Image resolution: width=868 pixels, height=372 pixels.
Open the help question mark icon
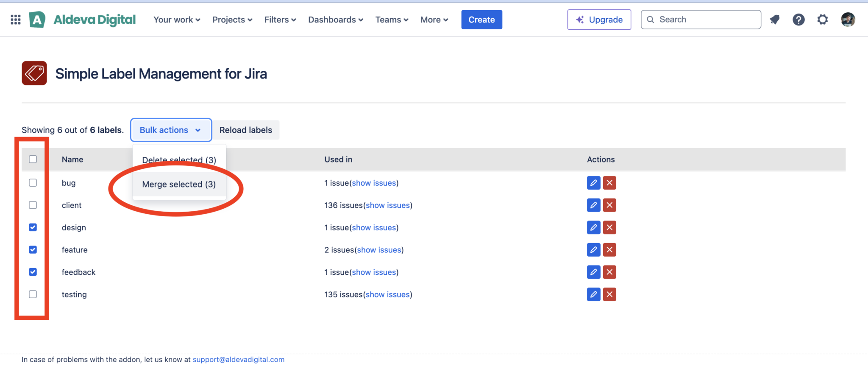click(x=798, y=20)
